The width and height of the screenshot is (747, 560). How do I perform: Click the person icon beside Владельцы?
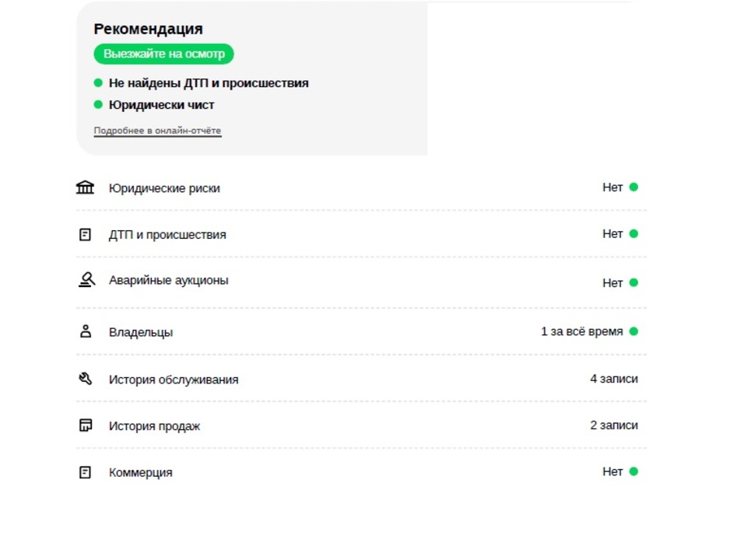[86, 331]
